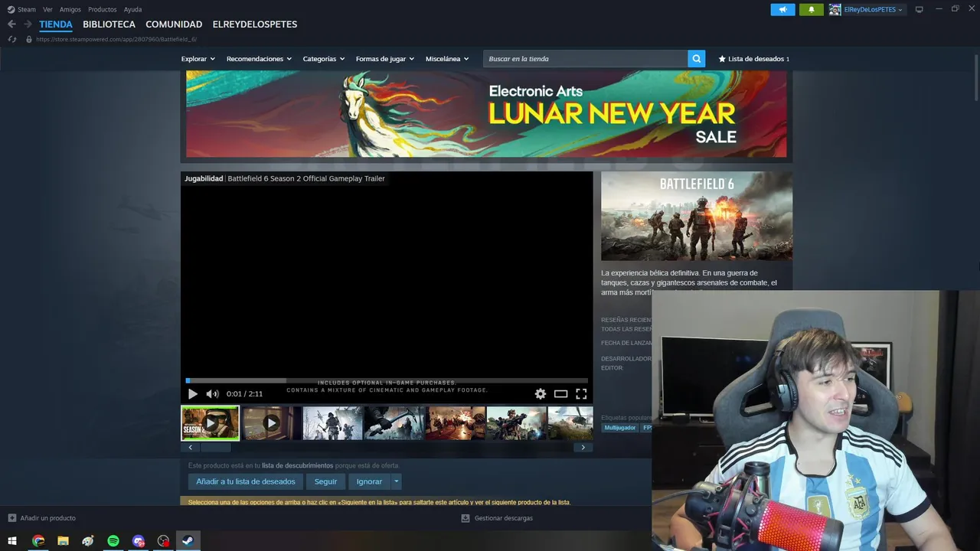Open the megaphone announcements button

pyautogui.click(x=782, y=9)
